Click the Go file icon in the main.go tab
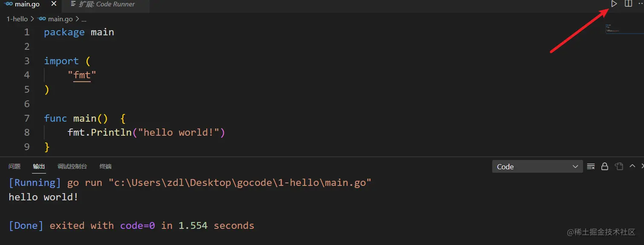 point(9,4)
